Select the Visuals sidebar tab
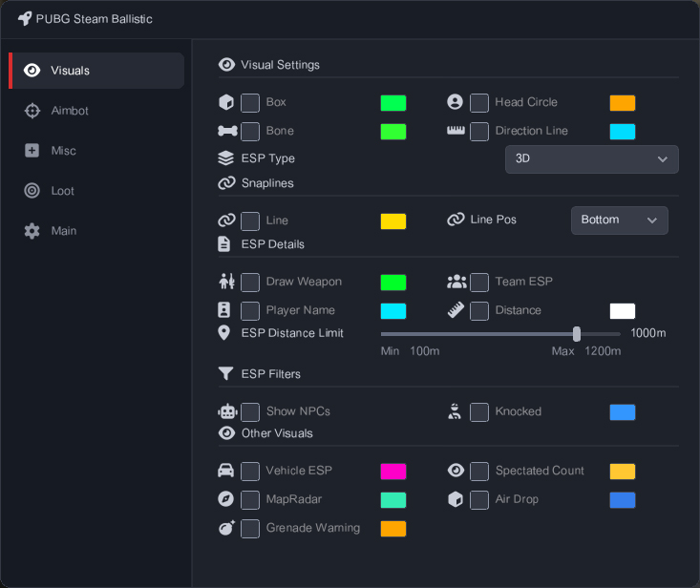Screen dimensions: 700x588 pos(96,71)
